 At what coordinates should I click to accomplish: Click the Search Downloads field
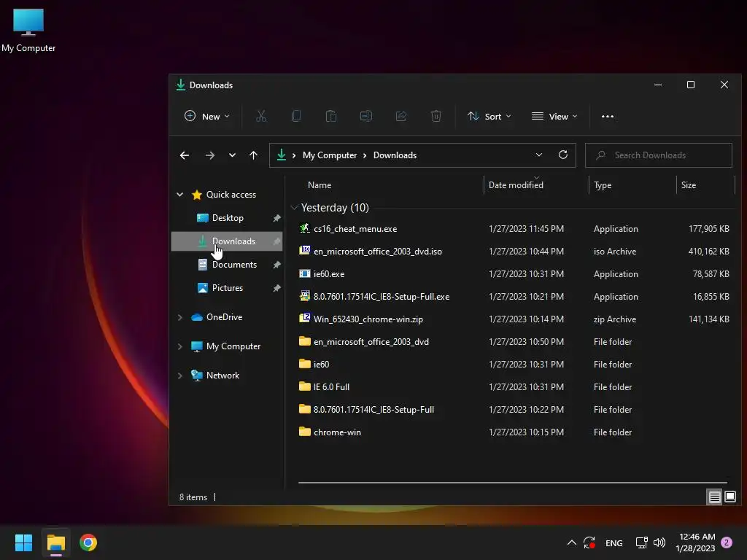[x=659, y=155]
